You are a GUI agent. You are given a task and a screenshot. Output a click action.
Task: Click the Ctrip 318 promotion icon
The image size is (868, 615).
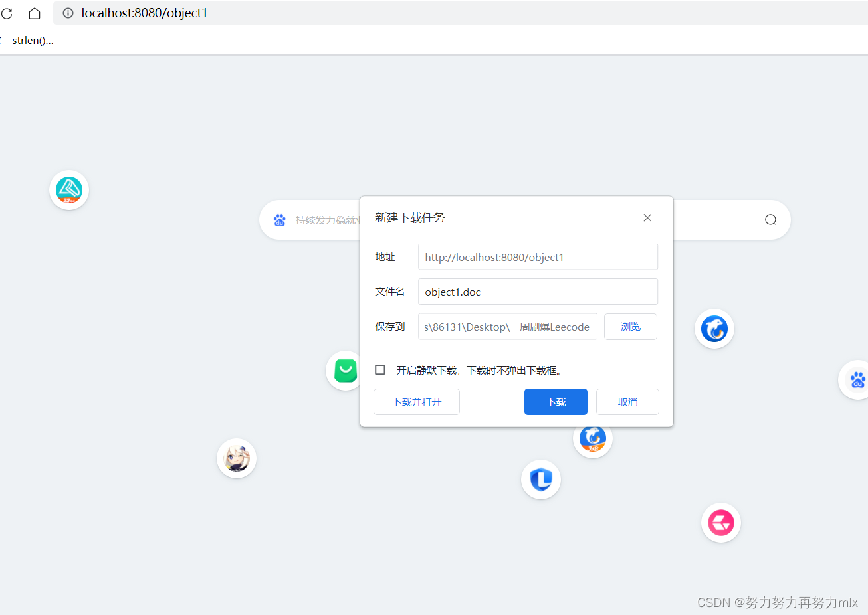pyautogui.click(x=592, y=438)
